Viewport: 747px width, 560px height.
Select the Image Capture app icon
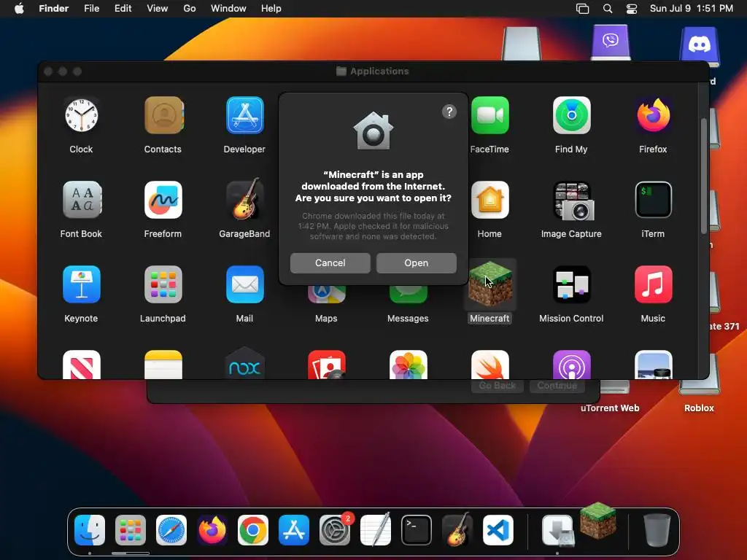click(572, 200)
